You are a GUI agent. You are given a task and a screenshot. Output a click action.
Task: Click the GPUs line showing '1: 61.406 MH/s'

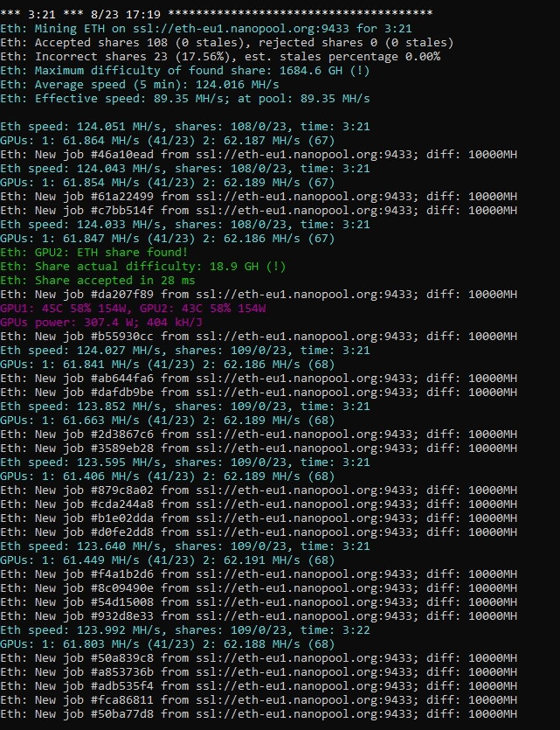[168, 476]
